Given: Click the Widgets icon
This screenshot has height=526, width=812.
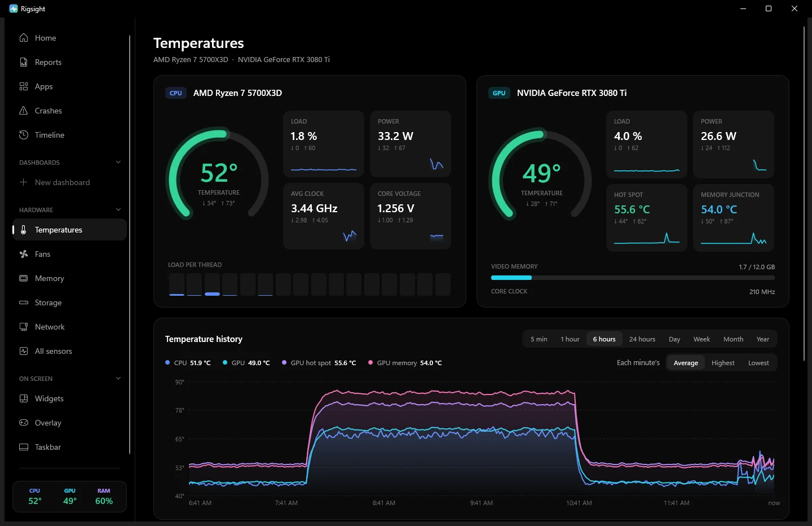Looking at the screenshot, I should tap(24, 398).
